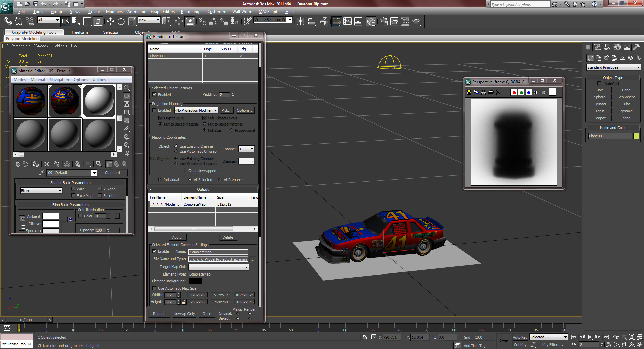Activate the Select Object tool

tap(66, 21)
